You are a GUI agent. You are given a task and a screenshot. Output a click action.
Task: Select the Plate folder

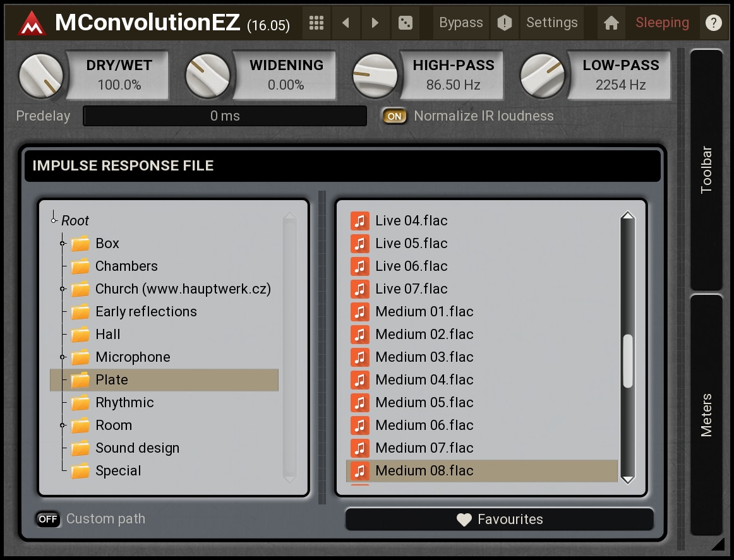[164, 380]
